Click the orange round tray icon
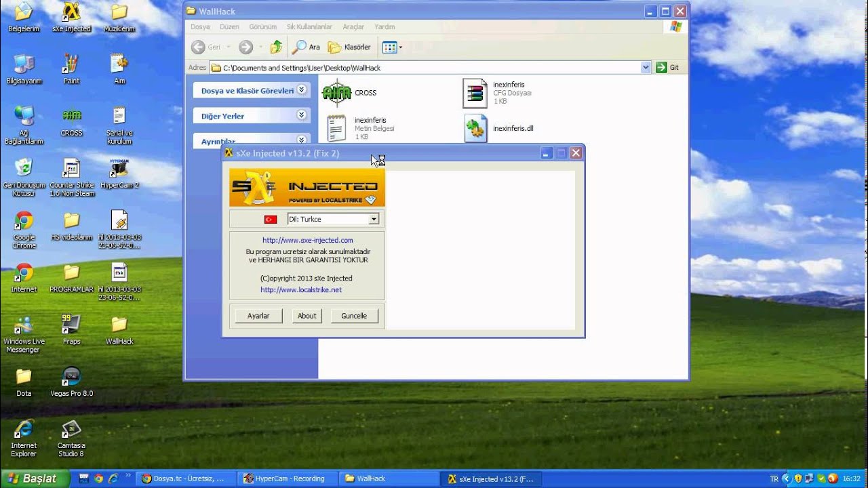Viewport: 868px width, 488px height. [833, 479]
